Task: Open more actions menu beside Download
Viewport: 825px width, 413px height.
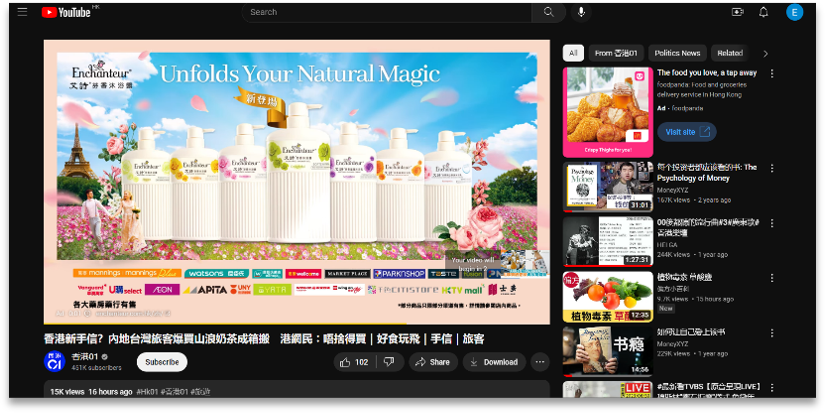Action: coord(540,362)
